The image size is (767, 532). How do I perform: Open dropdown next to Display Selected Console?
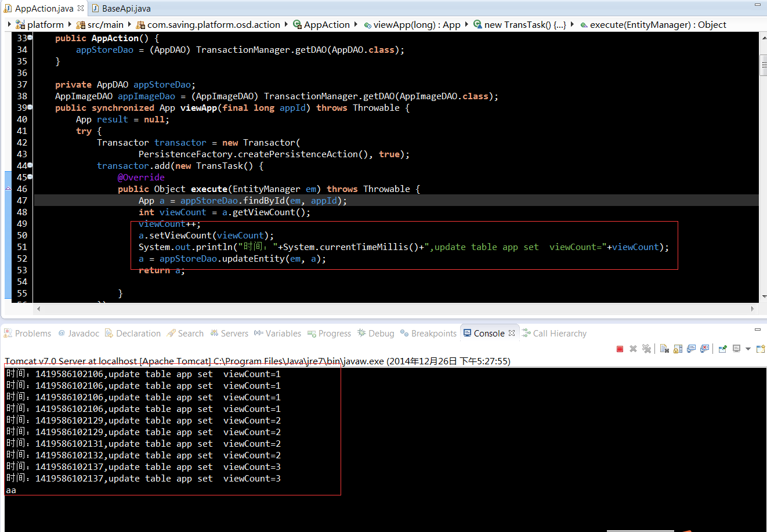click(748, 349)
